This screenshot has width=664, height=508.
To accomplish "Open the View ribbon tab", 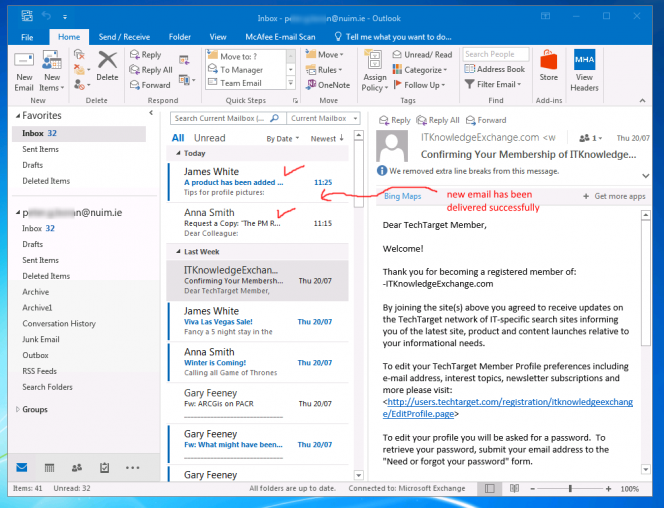I will 218,37.
